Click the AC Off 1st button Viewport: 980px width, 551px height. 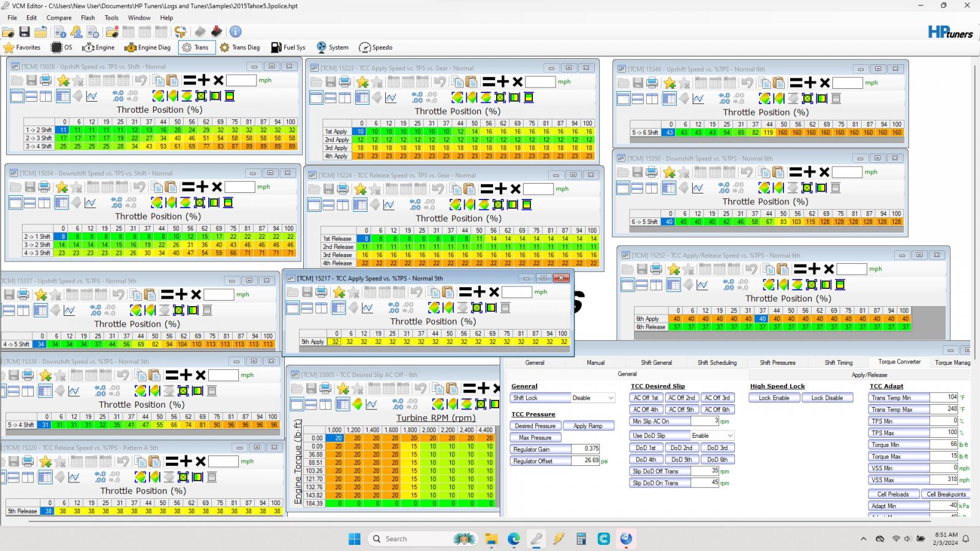tap(646, 398)
